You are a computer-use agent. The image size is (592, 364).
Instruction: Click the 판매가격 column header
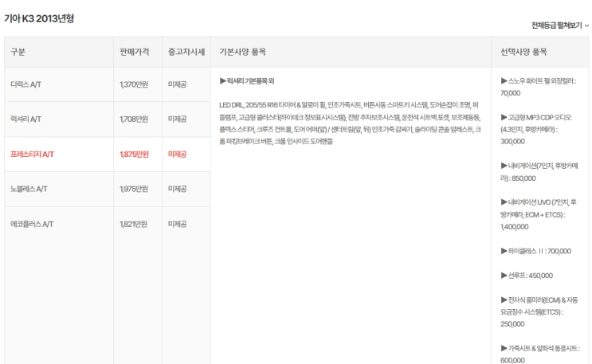[135, 52]
